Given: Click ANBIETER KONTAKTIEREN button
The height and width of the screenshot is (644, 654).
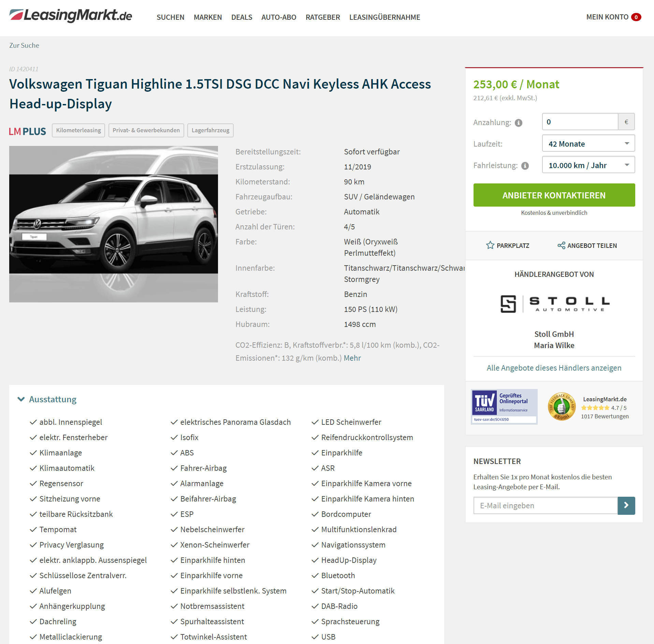Looking at the screenshot, I should (x=554, y=195).
